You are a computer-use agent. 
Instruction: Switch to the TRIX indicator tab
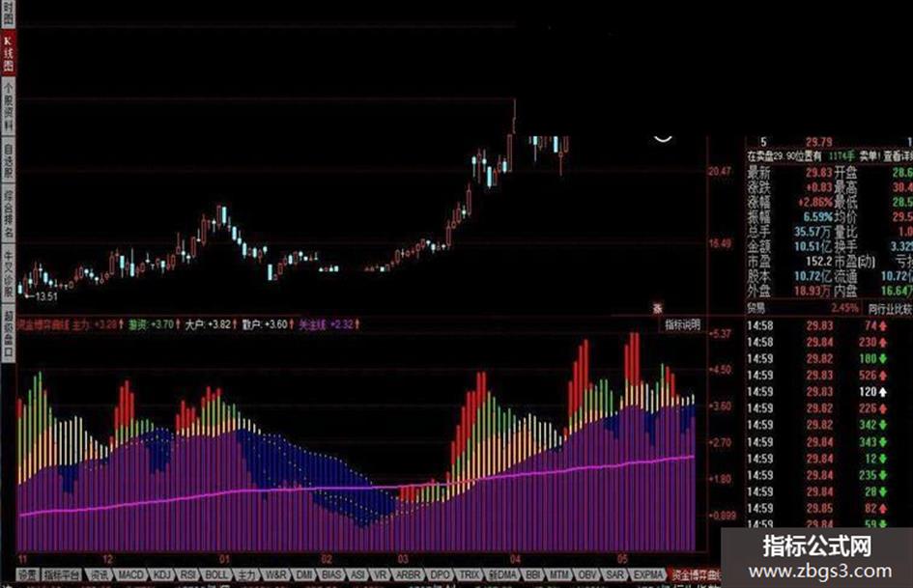pos(470,575)
